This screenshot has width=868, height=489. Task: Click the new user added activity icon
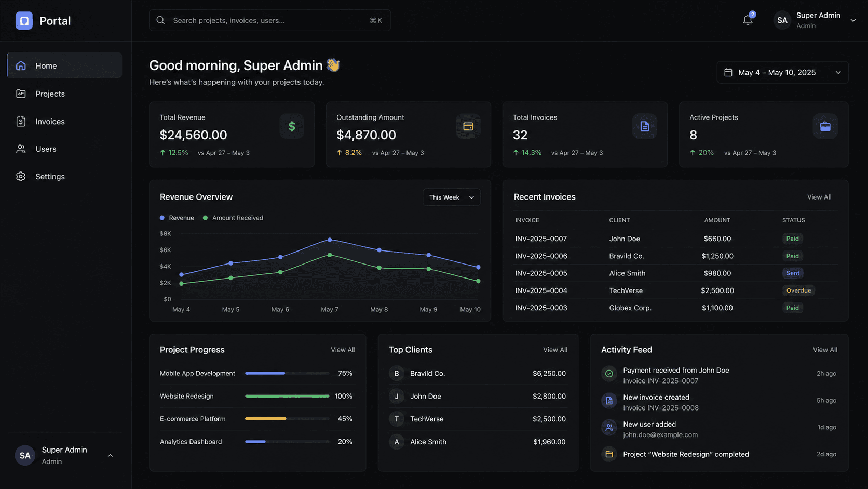click(x=609, y=428)
